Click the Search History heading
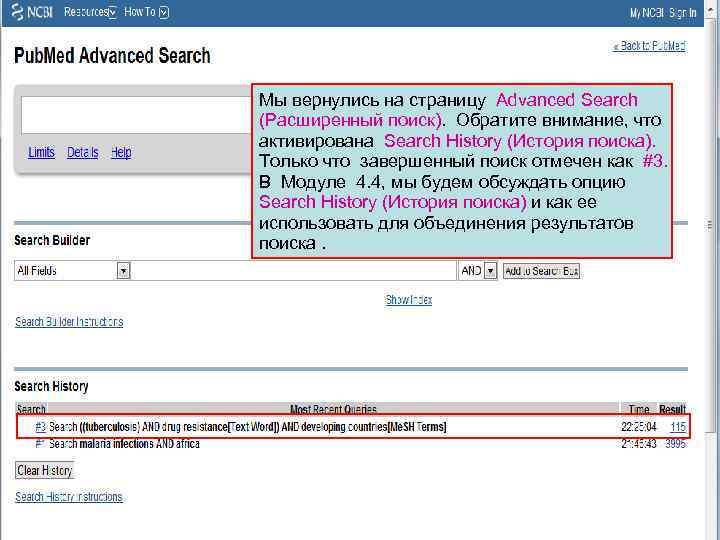 (51, 387)
